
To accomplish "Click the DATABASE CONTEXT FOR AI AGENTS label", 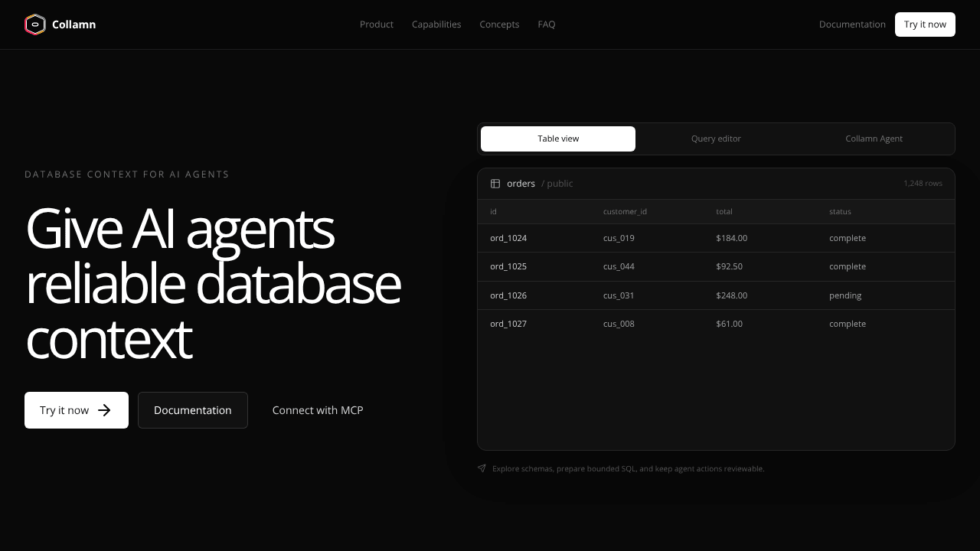I will tap(127, 174).
